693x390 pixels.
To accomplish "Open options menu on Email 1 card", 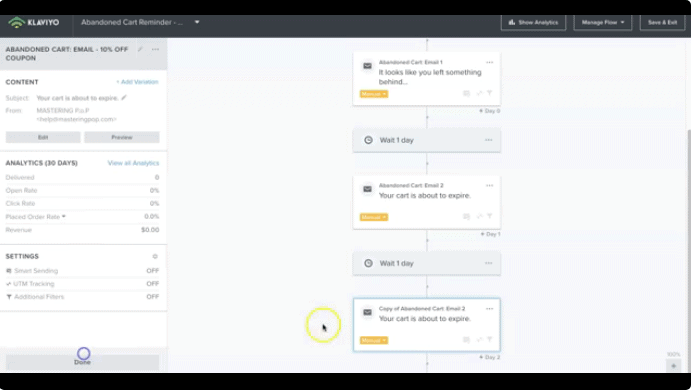I will point(489,62).
